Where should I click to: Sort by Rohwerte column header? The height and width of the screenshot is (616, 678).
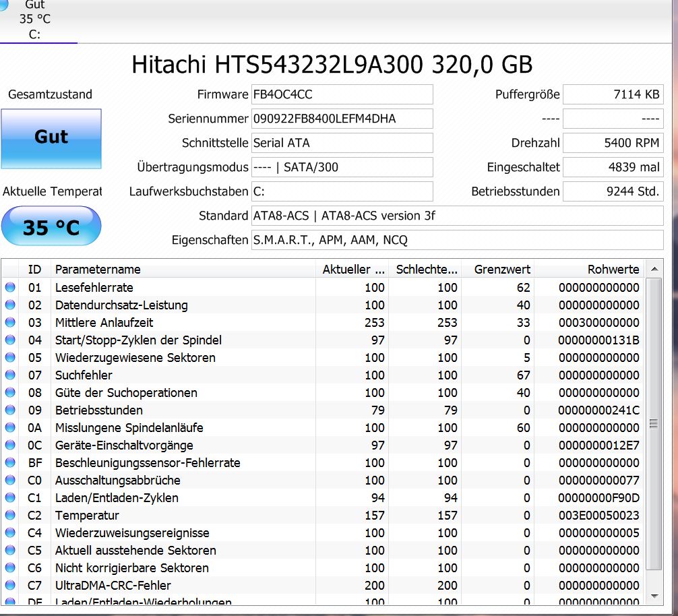click(589, 270)
